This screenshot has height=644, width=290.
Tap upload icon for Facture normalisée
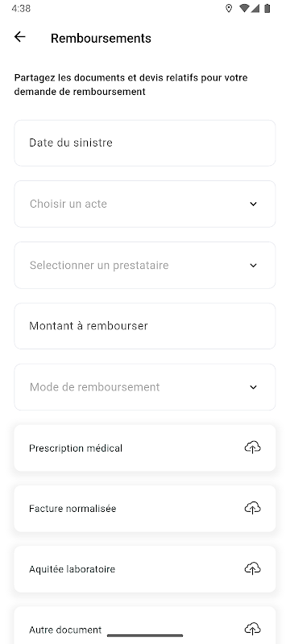[x=253, y=508]
